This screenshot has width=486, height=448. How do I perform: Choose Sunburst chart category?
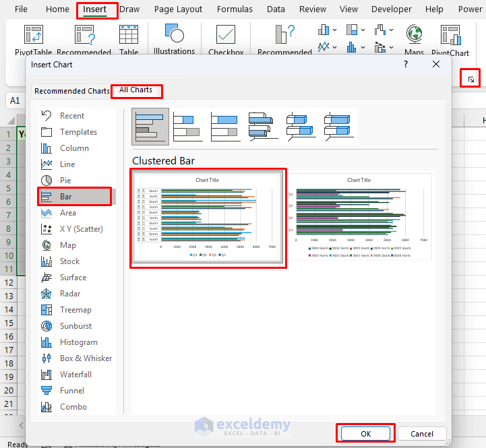pyautogui.click(x=77, y=326)
